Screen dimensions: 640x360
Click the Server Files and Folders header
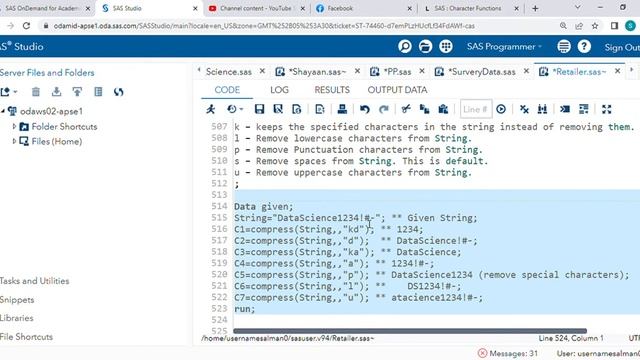coord(47,73)
